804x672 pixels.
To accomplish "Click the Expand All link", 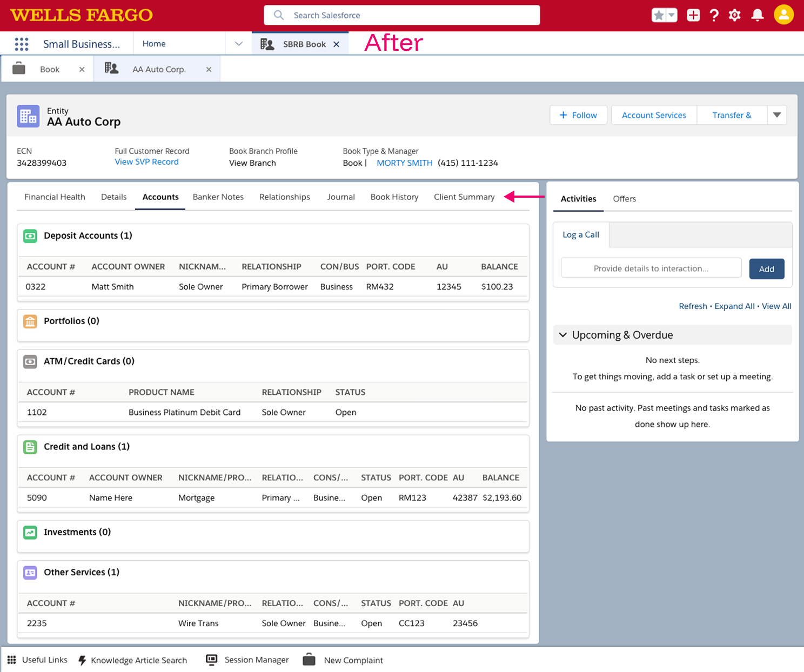I will point(734,306).
